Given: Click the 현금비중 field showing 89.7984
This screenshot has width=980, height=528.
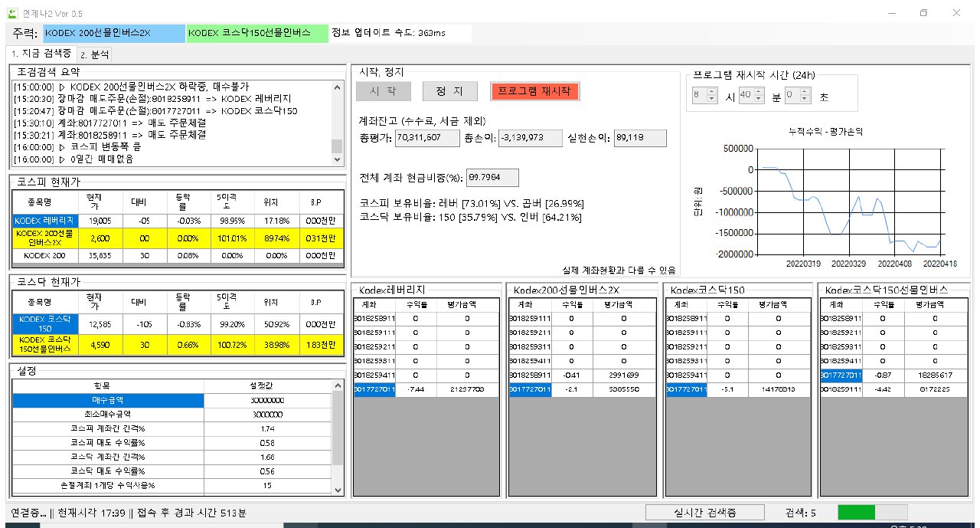Looking at the screenshot, I should pos(492,177).
